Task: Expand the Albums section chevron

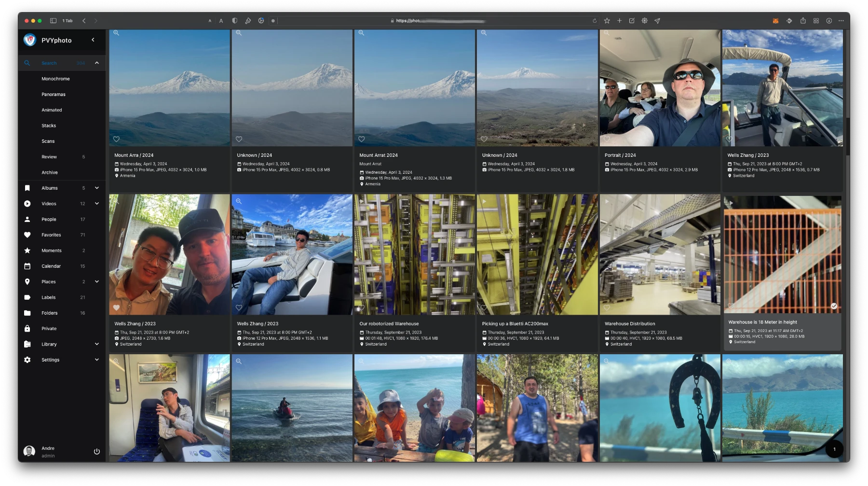Action: click(97, 188)
